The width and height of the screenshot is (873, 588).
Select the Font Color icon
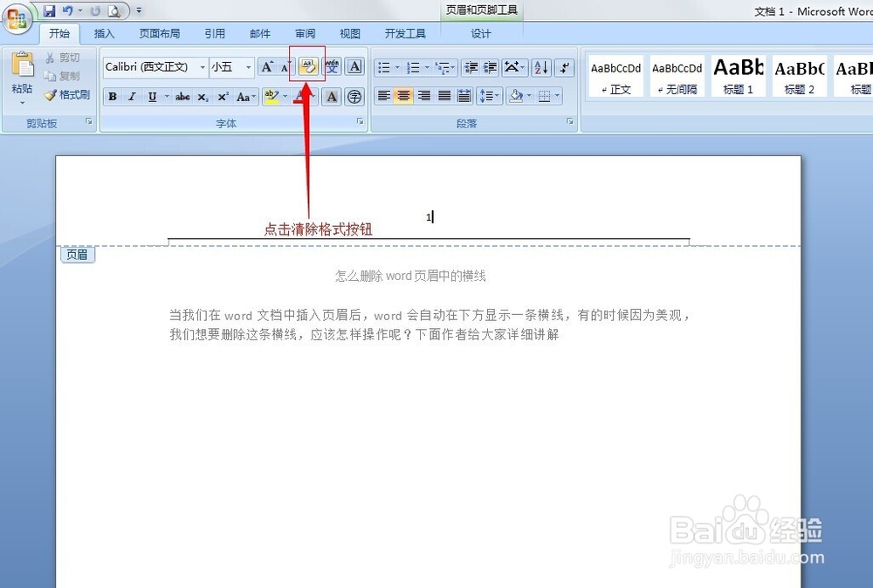coord(299,96)
